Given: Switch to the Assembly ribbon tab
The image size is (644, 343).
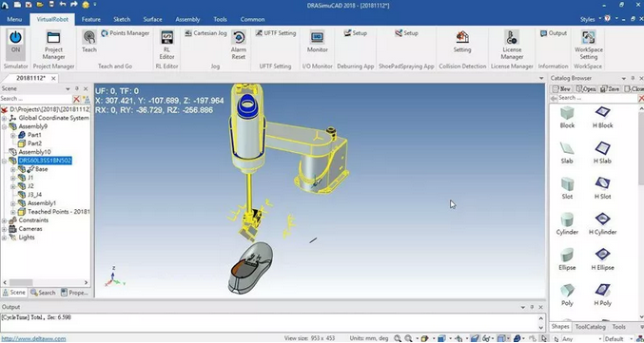Looking at the screenshot, I should click(187, 19).
